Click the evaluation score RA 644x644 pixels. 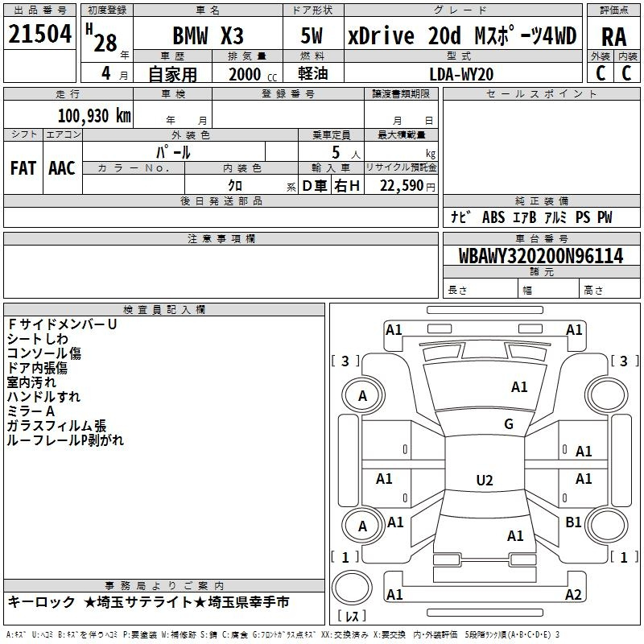614,37
